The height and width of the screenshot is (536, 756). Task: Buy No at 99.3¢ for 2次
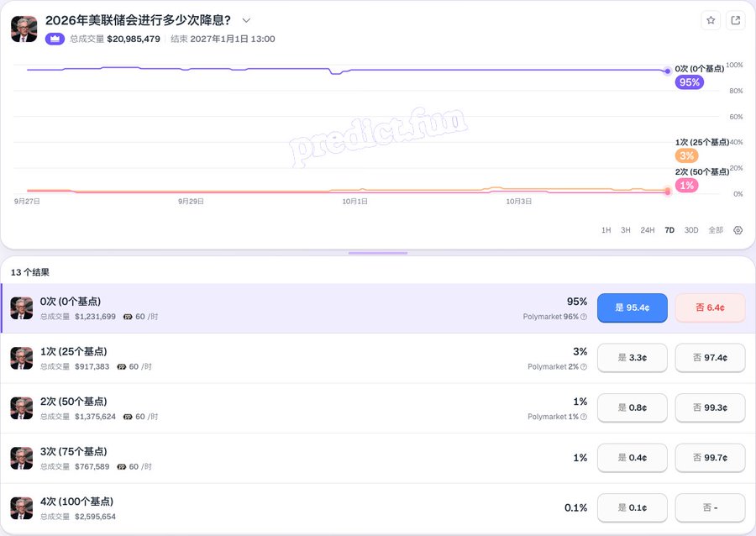click(710, 407)
